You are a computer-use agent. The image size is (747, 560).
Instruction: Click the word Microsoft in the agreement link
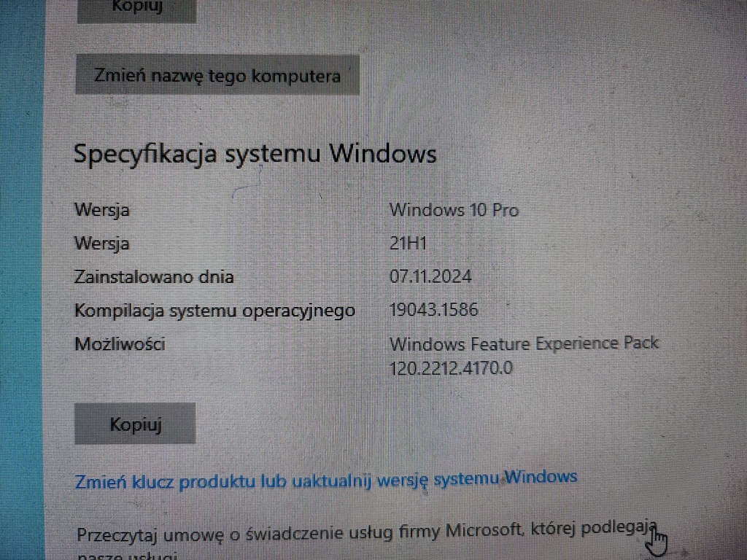(483, 530)
